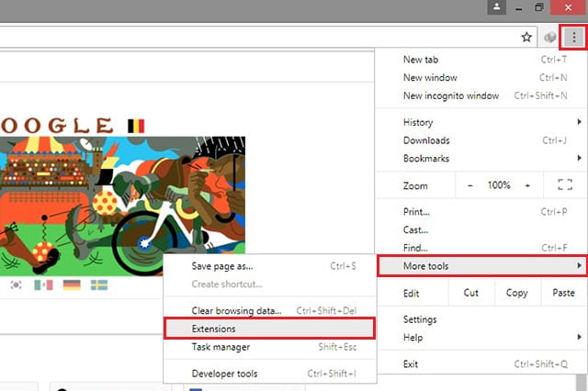588x391 pixels.
Task: Minimize the Chrome window
Action: [518, 7]
